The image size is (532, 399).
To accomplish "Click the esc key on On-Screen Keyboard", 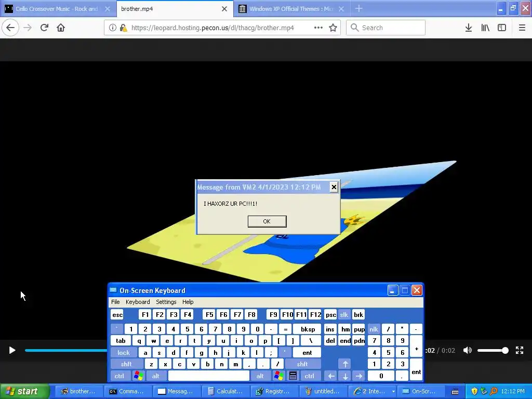I will pos(117,315).
